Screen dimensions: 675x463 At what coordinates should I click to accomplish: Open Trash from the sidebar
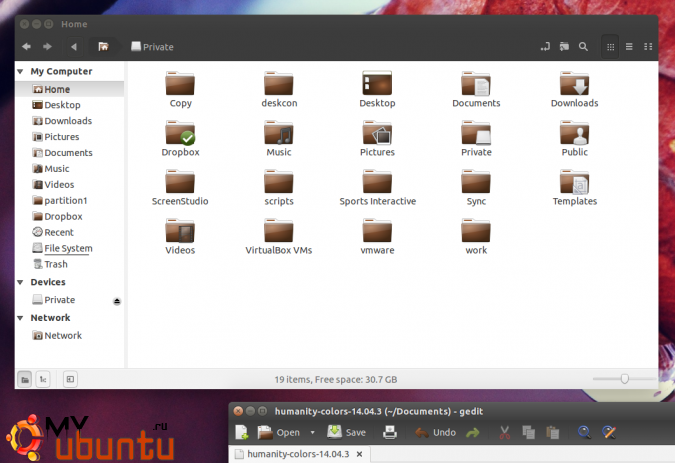point(55,264)
